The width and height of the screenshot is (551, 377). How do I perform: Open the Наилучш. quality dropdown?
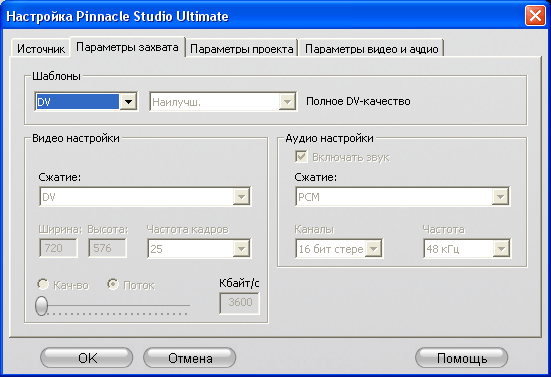click(x=223, y=102)
